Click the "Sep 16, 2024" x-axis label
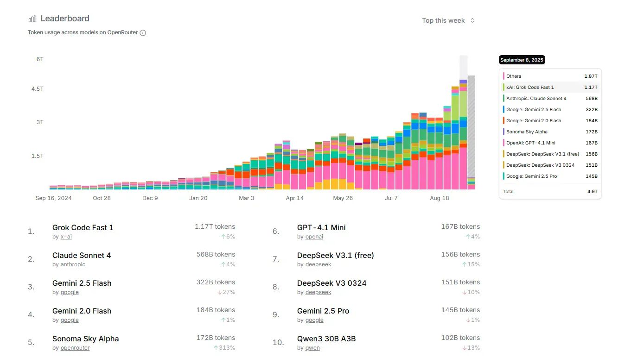This screenshot has height=364, width=618. (54, 198)
